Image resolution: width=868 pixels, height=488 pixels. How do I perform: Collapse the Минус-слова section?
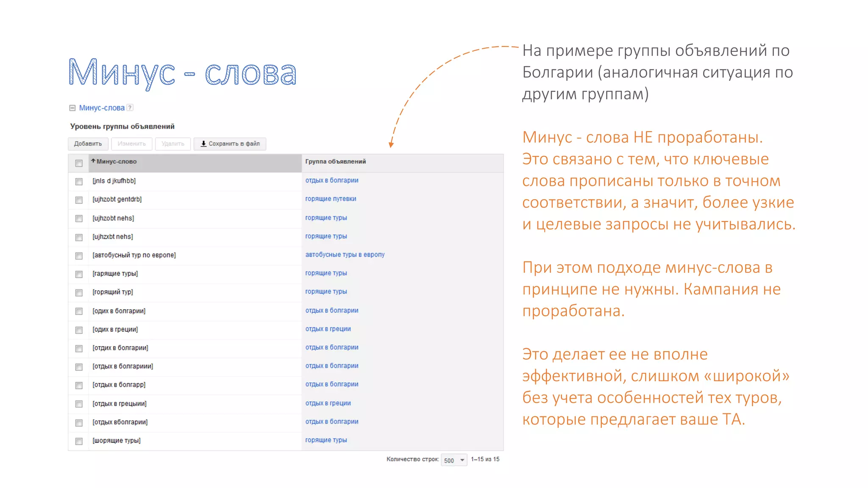(x=72, y=108)
